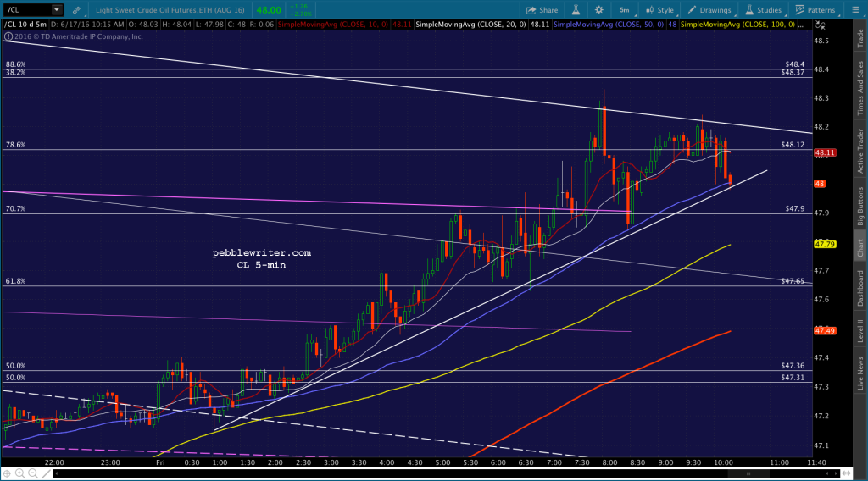The image size is (868, 481).
Task: Open the Trade sidebar tab
Action: (860, 38)
